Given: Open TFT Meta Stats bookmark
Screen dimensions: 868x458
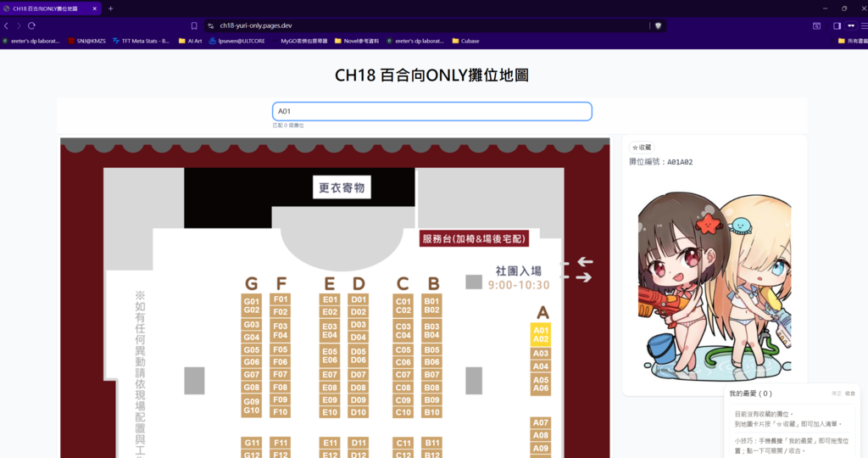Looking at the screenshot, I should pyautogui.click(x=141, y=40).
